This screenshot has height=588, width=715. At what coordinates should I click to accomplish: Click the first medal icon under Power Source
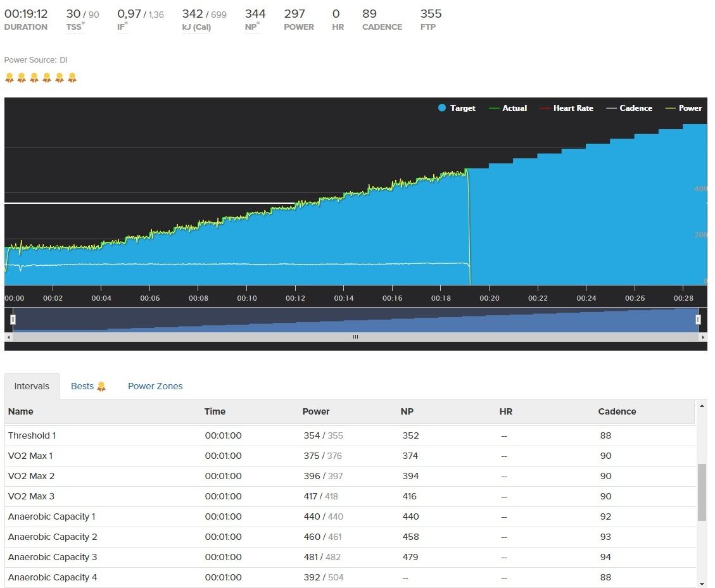(x=9, y=78)
